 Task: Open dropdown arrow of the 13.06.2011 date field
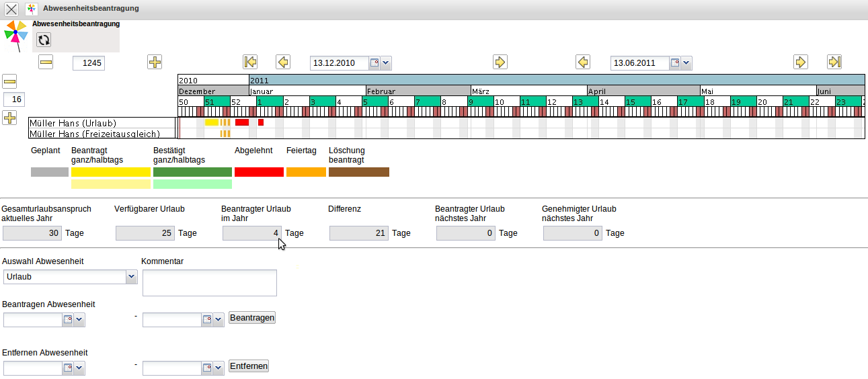point(686,63)
